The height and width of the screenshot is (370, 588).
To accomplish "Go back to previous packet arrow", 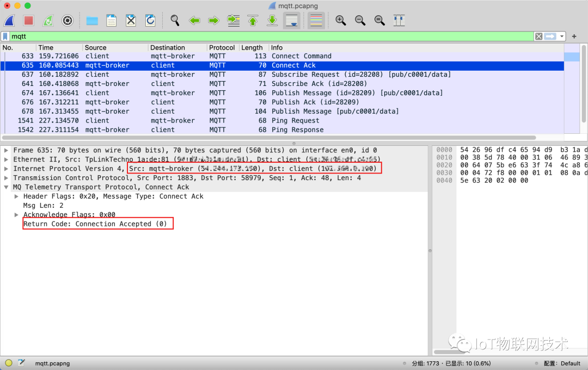I will (x=194, y=21).
